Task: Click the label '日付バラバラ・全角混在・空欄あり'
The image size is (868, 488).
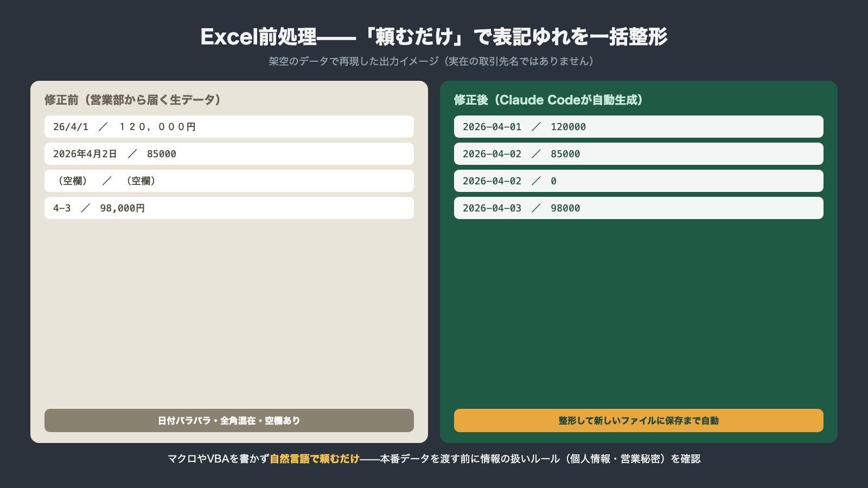Action: [x=229, y=420]
